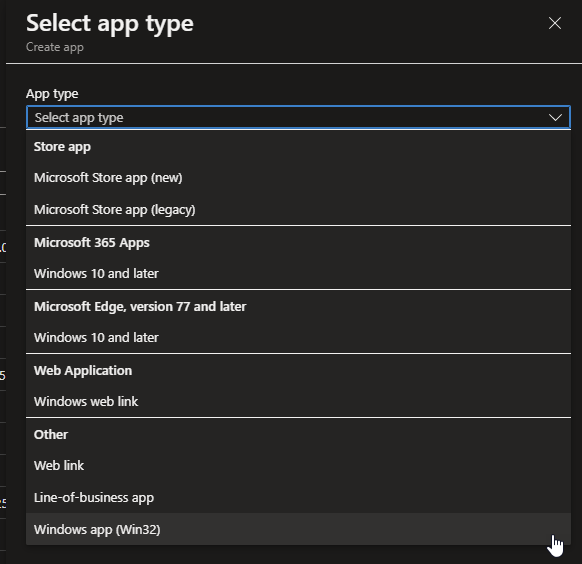Click the dimmed page strip behind the panel
This screenshot has height=564, width=582.
[3, 282]
